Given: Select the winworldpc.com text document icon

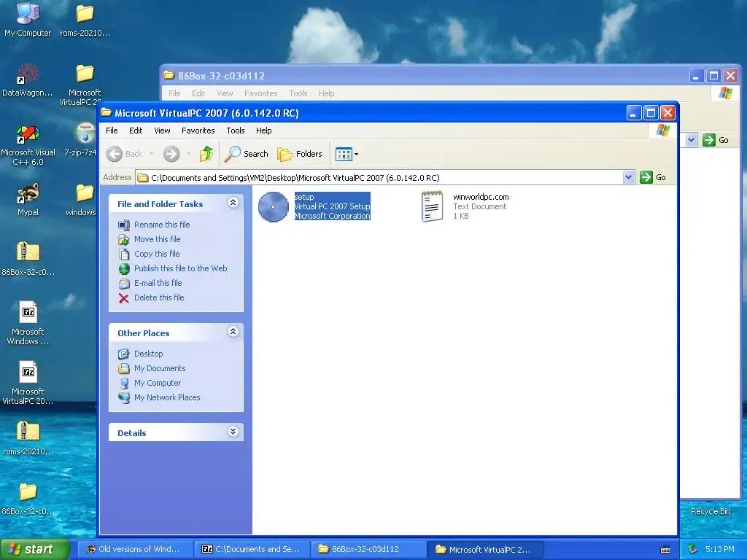Looking at the screenshot, I should pyautogui.click(x=432, y=206).
